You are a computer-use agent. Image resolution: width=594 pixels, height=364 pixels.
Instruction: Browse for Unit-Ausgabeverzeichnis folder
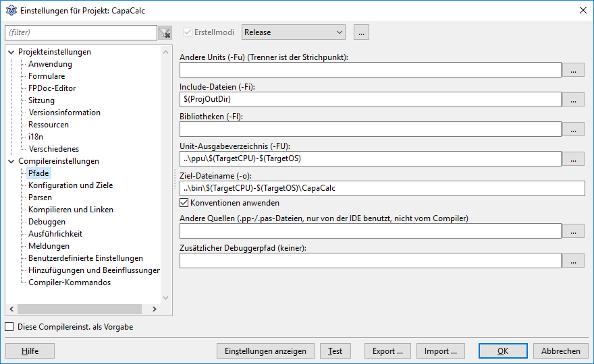coord(573,159)
